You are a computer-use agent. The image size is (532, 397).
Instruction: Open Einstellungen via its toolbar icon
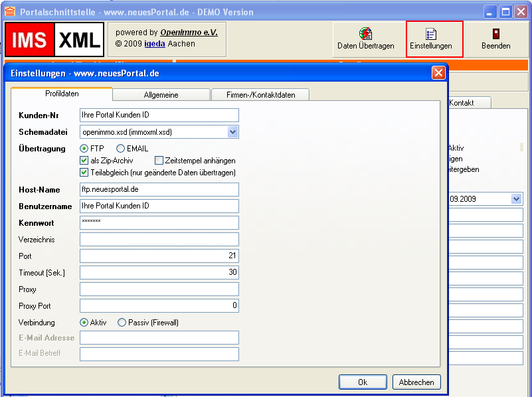click(431, 34)
